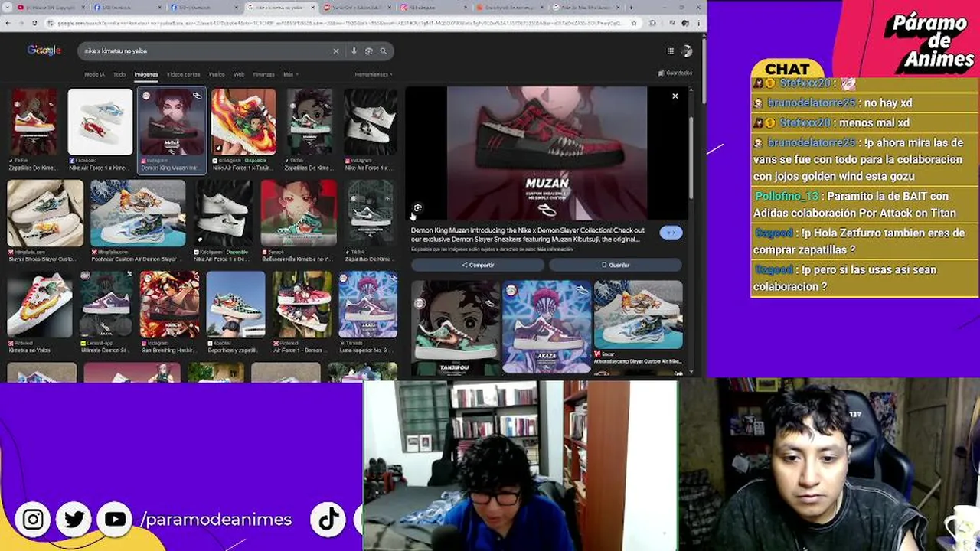Go back in browser history
The image size is (980, 551).
click(x=8, y=23)
